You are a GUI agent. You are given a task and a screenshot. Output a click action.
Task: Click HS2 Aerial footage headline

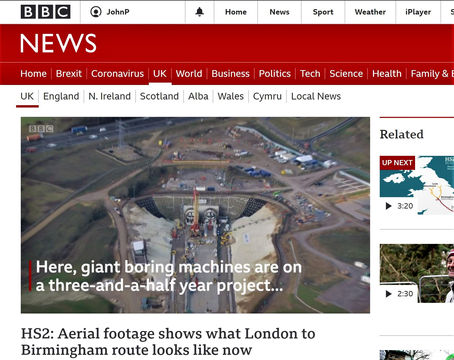(x=168, y=342)
